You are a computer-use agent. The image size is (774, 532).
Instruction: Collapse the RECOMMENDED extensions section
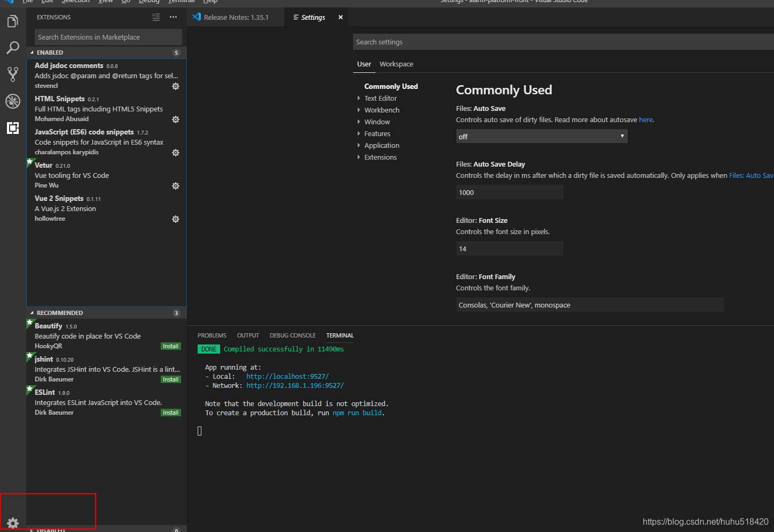point(107,313)
